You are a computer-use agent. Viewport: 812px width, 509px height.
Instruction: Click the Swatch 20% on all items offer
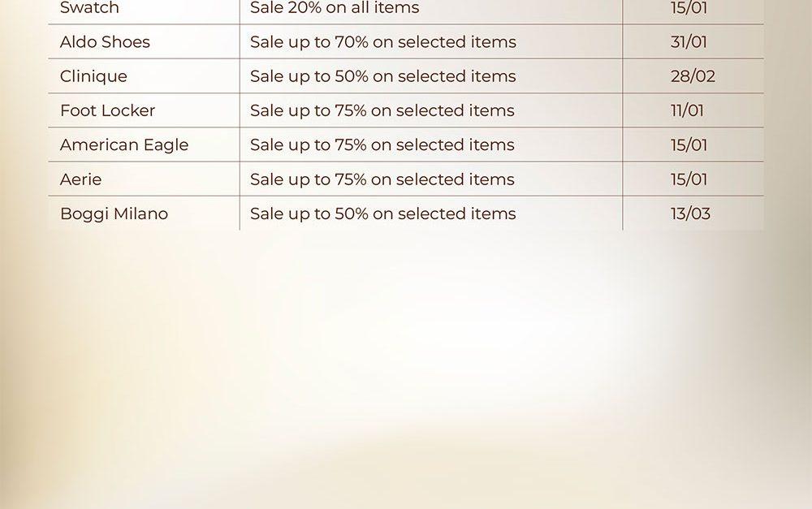click(335, 8)
